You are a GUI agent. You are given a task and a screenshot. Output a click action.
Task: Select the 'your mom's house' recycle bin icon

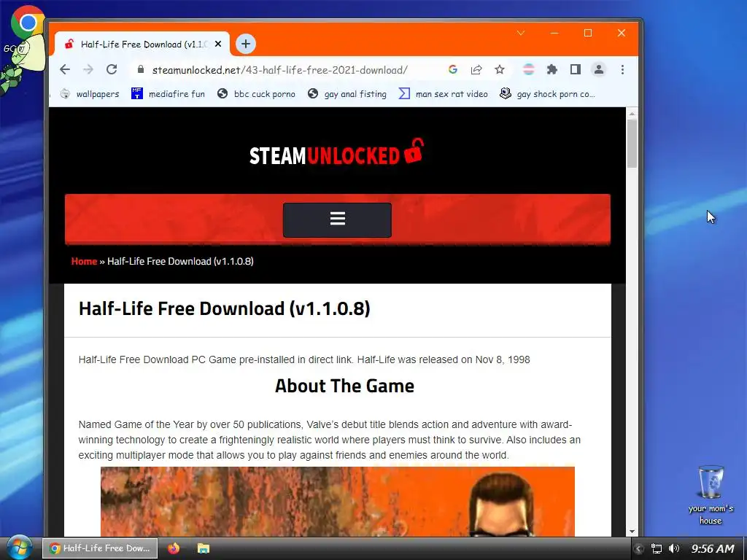tap(711, 495)
